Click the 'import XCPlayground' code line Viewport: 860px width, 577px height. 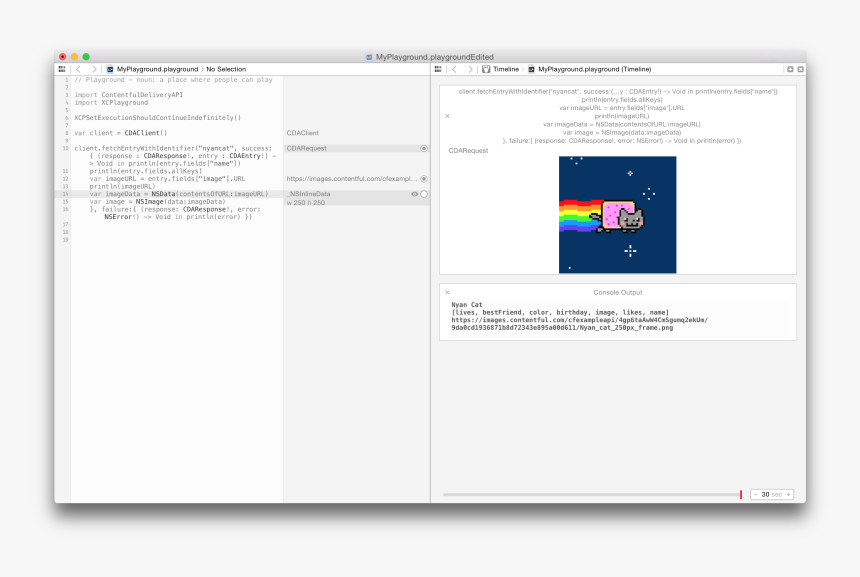111,103
